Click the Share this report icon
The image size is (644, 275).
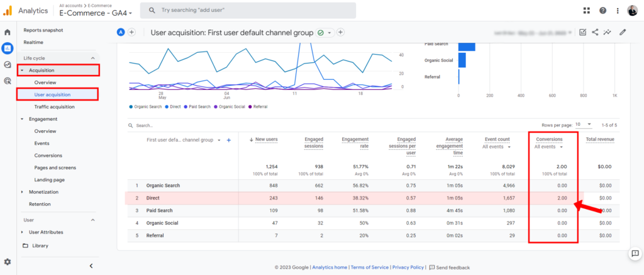[595, 32]
